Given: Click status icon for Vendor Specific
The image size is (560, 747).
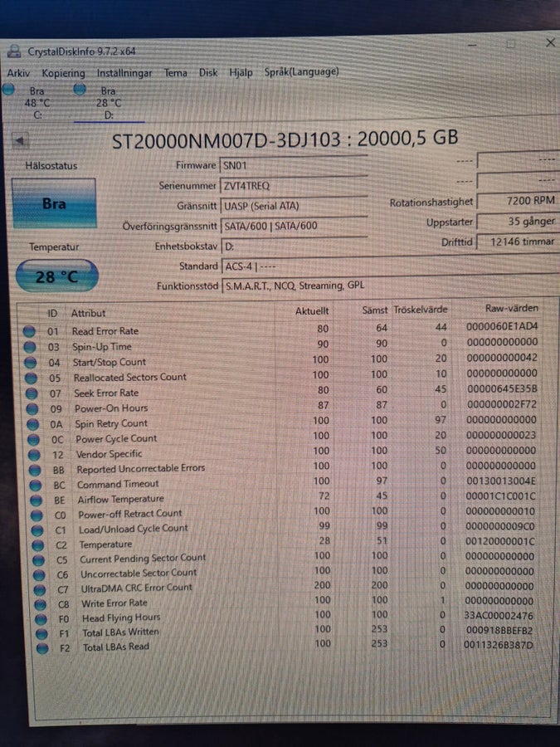Looking at the screenshot, I should [34, 455].
